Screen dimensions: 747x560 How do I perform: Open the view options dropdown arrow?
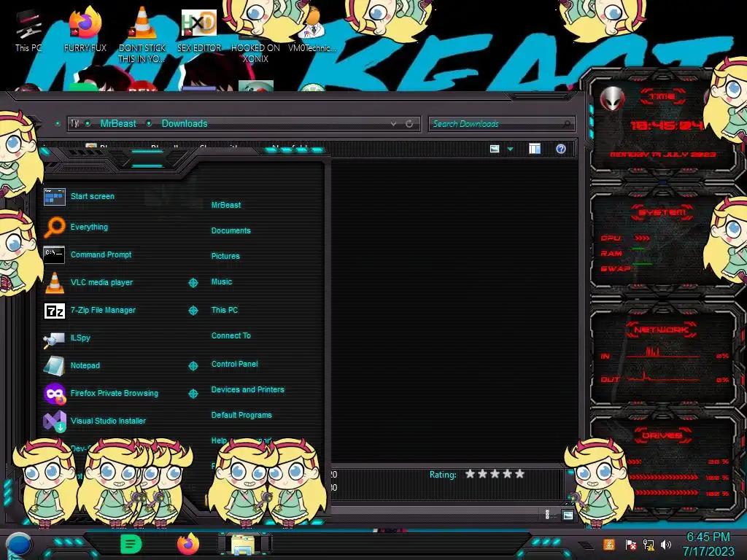[510, 149]
